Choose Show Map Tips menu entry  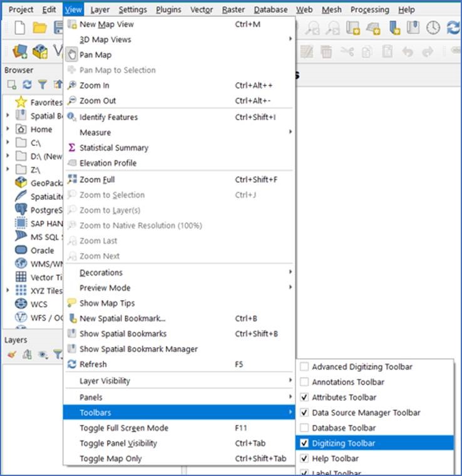point(179,303)
